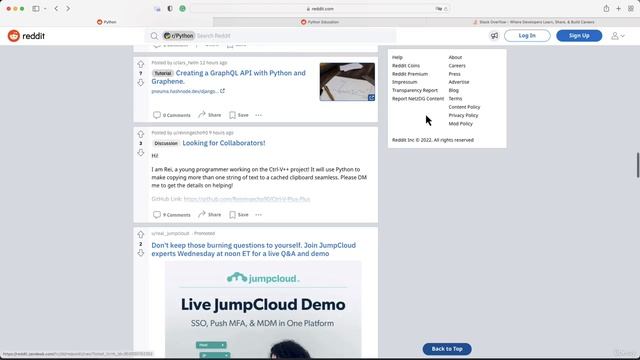
Task: Click the Discussion flair tag
Action: point(166,143)
